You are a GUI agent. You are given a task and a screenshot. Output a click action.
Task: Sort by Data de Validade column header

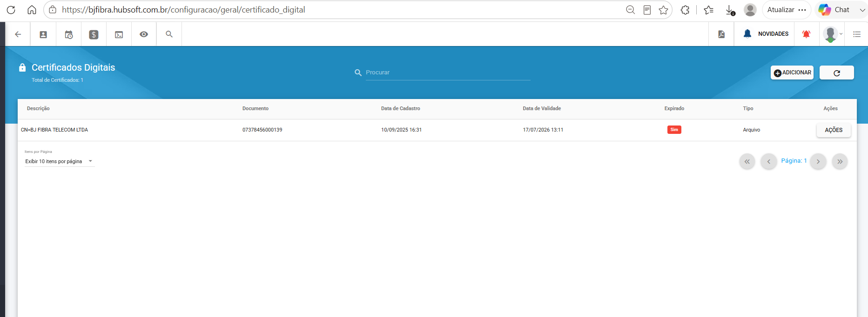(x=542, y=108)
